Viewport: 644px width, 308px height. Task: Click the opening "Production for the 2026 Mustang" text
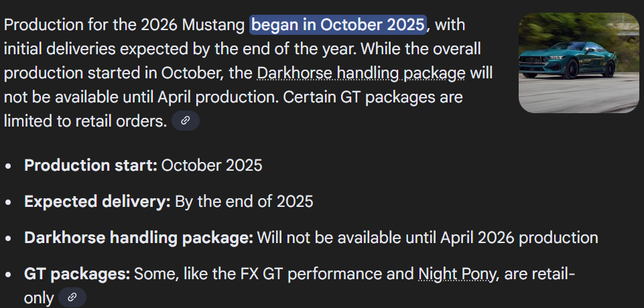tap(124, 25)
